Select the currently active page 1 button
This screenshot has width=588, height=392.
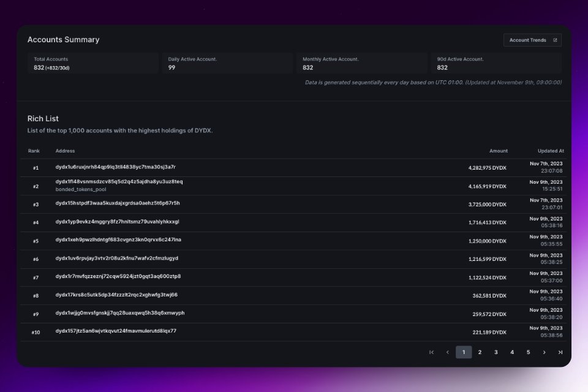point(464,352)
